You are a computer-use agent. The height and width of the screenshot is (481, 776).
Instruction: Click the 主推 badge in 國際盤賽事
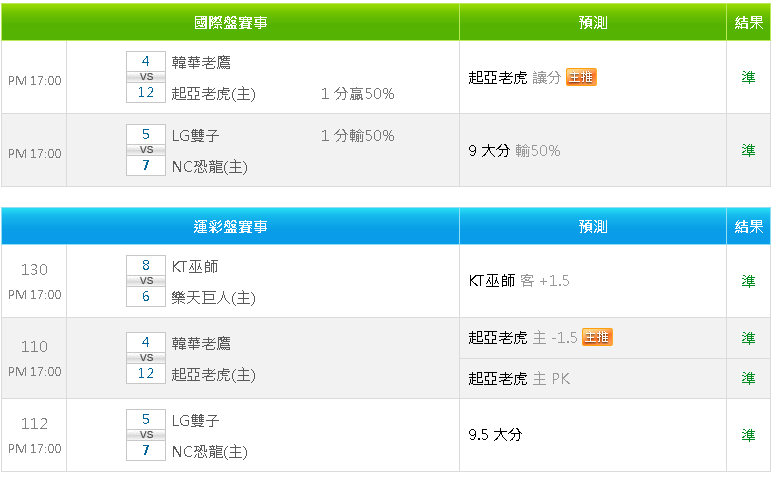pos(581,77)
